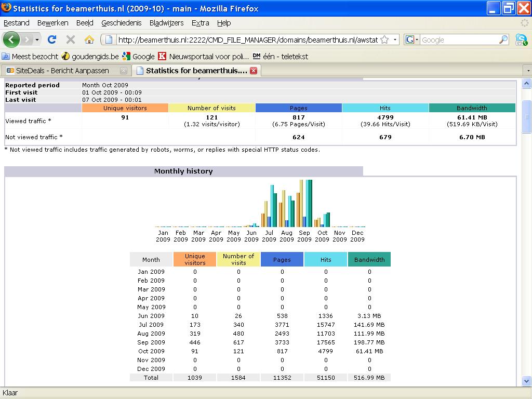Click the 01 Oct 2009 - 00:09 first visit value
Image resolution: width=532 pixels, height=399 pixels.
pyautogui.click(x=112, y=92)
